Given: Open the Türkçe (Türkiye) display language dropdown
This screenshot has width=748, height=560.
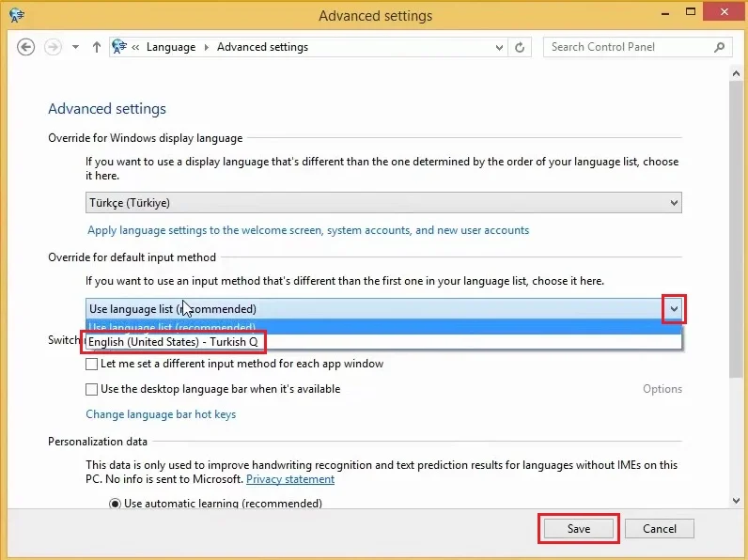Looking at the screenshot, I should click(x=383, y=203).
